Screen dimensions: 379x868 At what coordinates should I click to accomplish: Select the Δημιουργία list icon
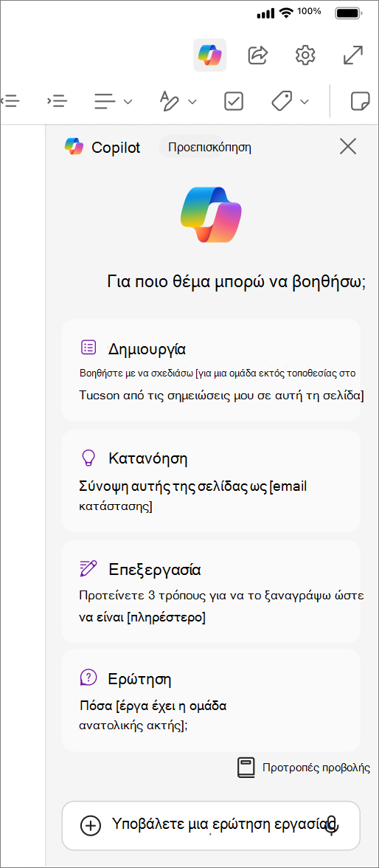(x=88, y=348)
